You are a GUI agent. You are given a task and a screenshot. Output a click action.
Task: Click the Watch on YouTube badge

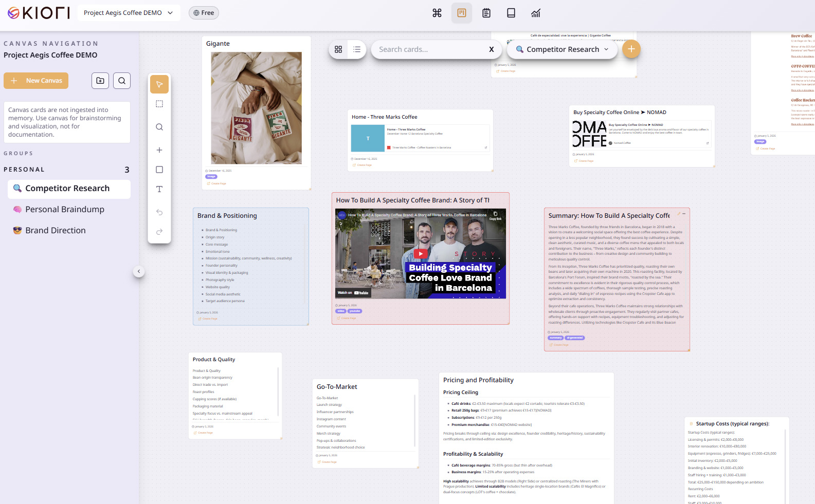pyautogui.click(x=353, y=293)
